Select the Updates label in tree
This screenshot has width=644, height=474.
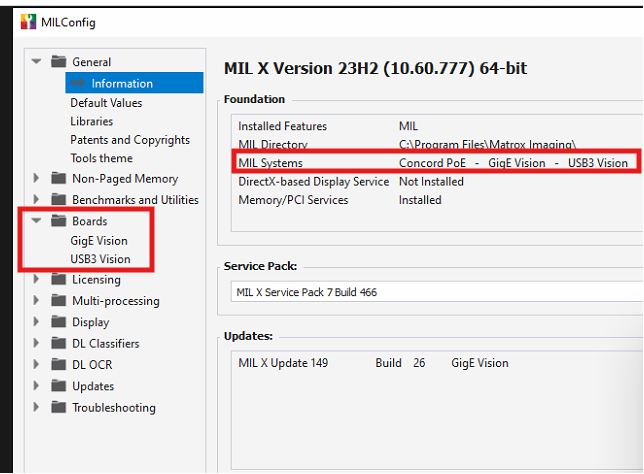[93, 387]
